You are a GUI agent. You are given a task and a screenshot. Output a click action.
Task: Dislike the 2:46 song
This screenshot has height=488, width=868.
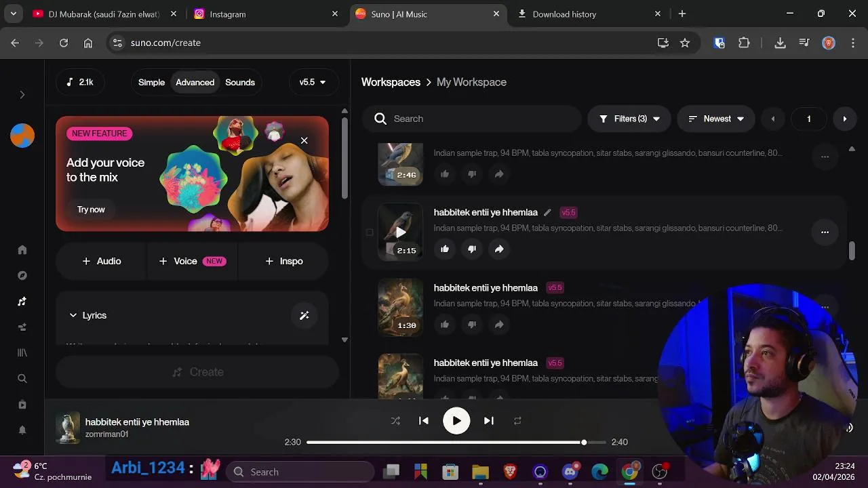[x=472, y=174]
